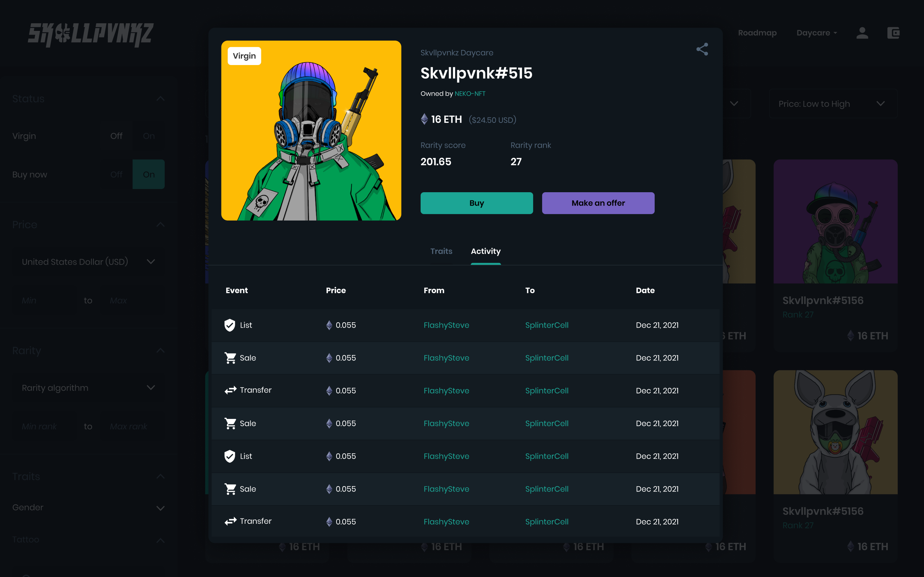Viewport: 924px width, 577px height.
Task: Turn Buy now filter Off
Action: click(x=116, y=174)
